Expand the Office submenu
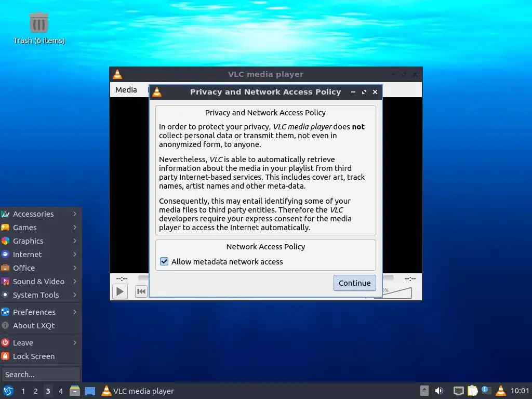 [x=41, y=268]
